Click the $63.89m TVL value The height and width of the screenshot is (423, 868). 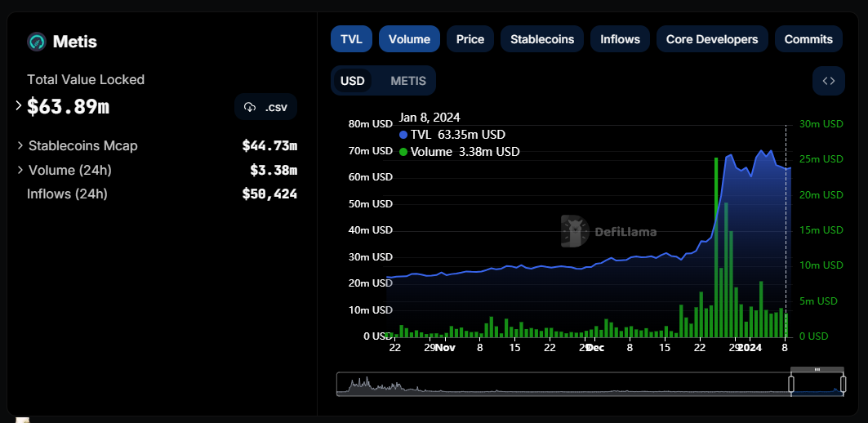coord(68,107)
